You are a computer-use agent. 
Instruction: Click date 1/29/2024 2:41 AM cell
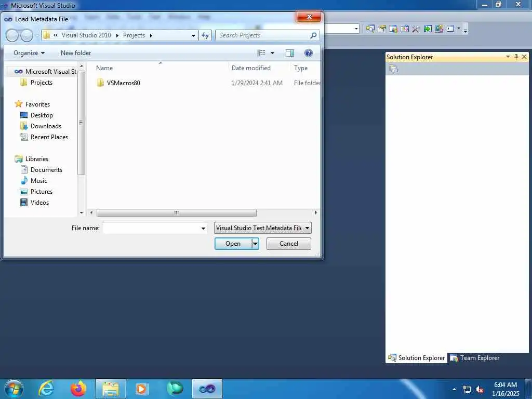click(257, 83)
